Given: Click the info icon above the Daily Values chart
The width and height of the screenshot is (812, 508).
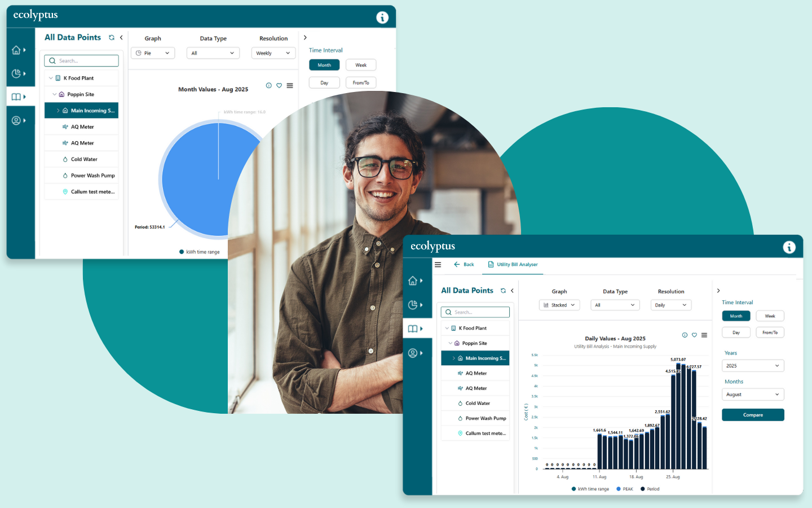Looking at the screenshot, I should [x=685, y=335].
